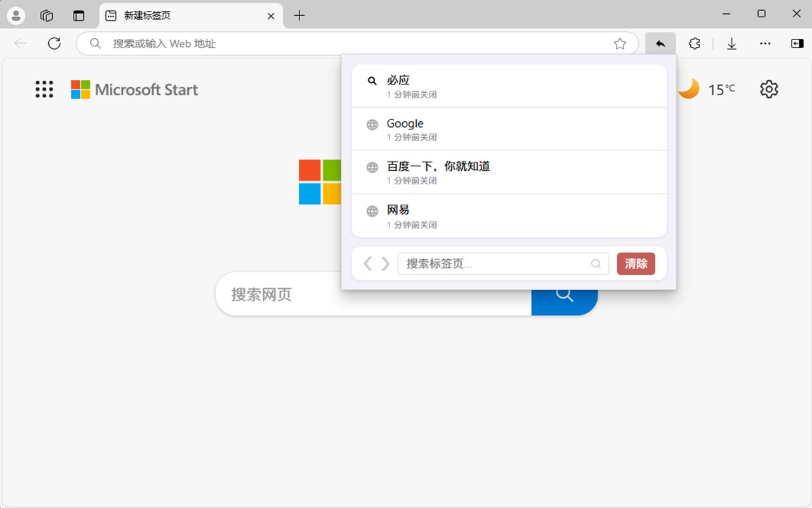Reopen the 网易 closed tab

coord(509,216)
